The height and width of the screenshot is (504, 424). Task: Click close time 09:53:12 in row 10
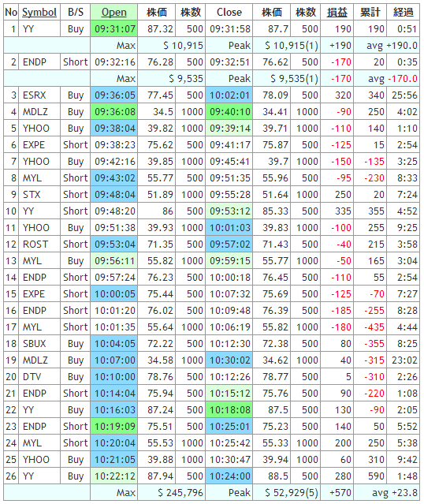pos(229,211)
